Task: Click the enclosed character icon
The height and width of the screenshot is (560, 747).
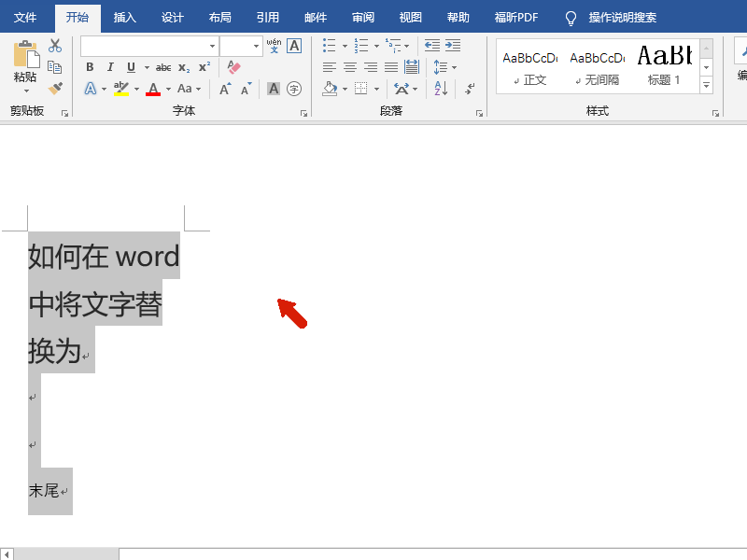Action: pyautogui.click(x=294, y=89)
